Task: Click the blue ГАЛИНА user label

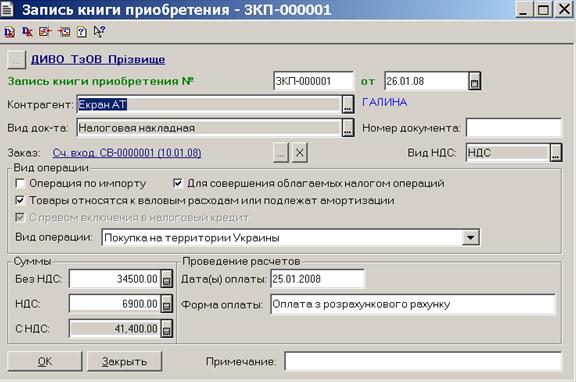Action: 385,102
